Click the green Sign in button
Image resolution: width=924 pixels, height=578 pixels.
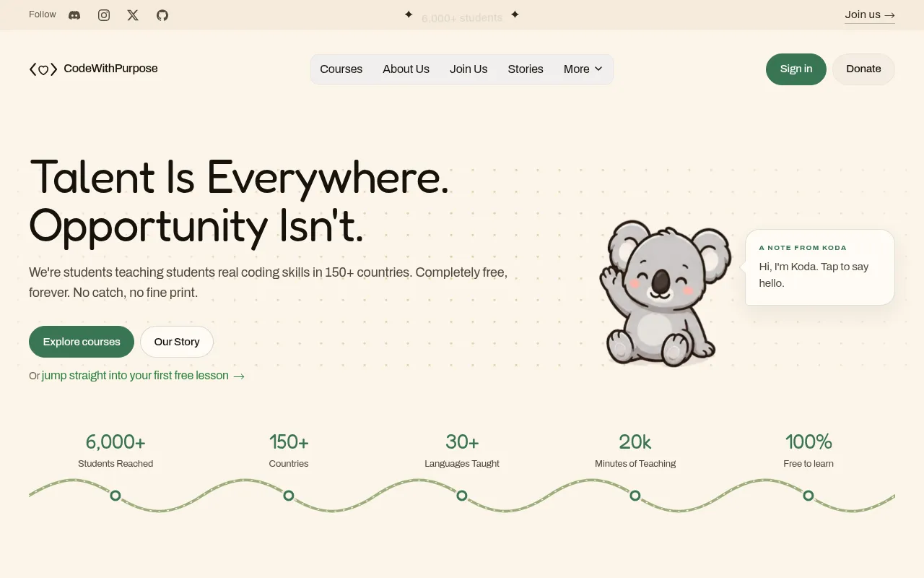pyautogui.click(x=796, y=69)
